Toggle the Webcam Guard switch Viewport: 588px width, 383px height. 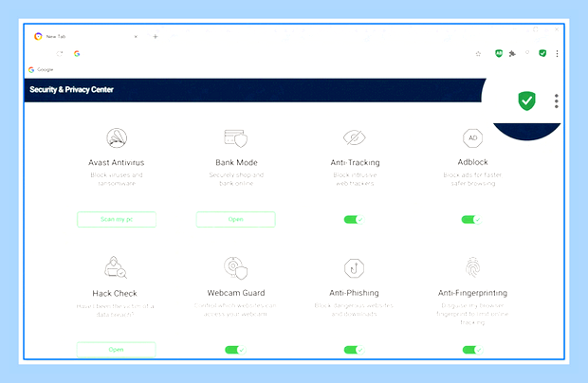tap(235, 350)
